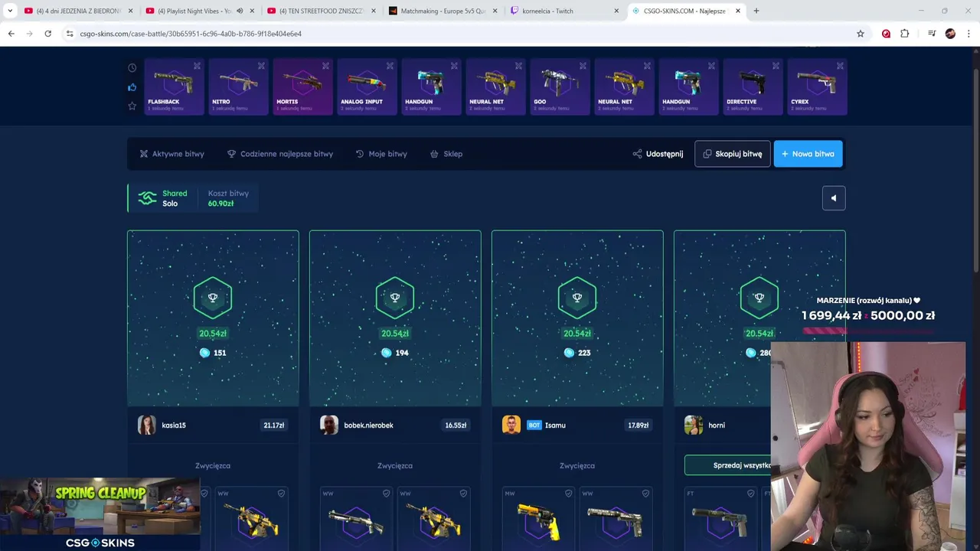Open the Extensions puzzle menu

click(905, 34)
